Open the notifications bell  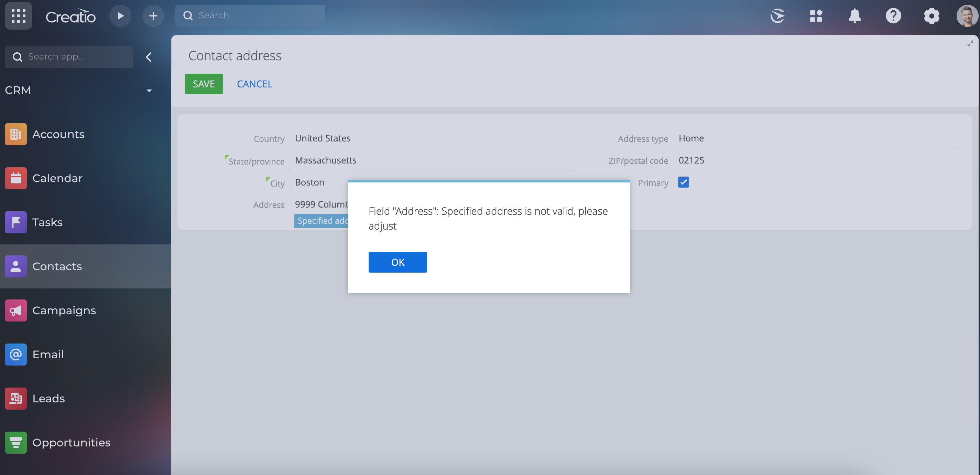coord(854,15)
